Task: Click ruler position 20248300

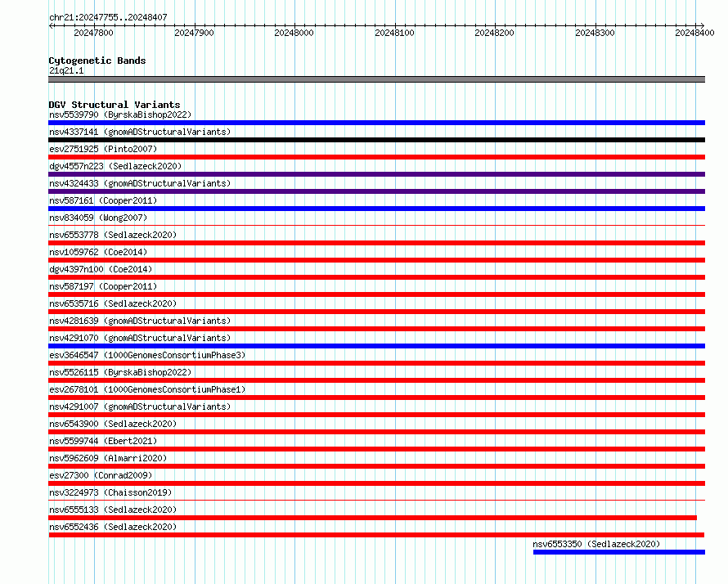Action: click(x=595, y=33)
